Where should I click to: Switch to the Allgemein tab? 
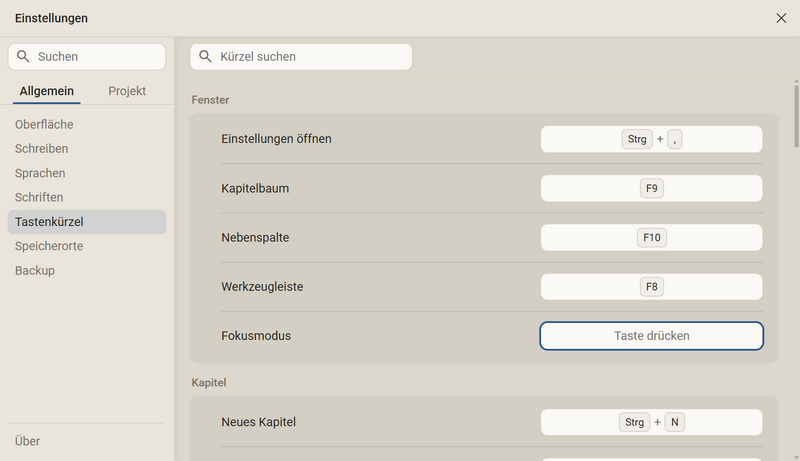point(46,91)
